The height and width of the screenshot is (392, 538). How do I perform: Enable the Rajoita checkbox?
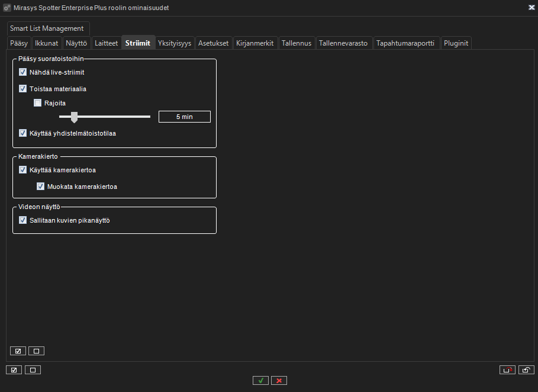click(38, 103)
